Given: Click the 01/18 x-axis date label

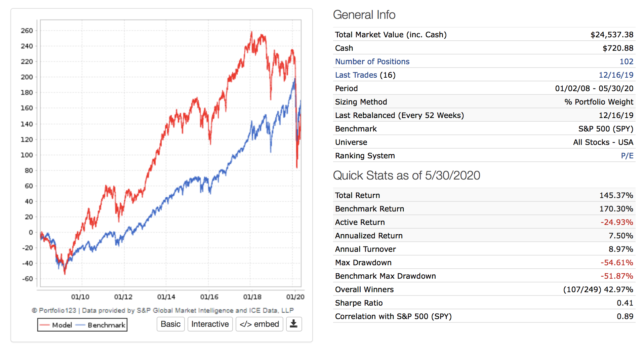Looking at the screenshot, I should click(252, 297).
